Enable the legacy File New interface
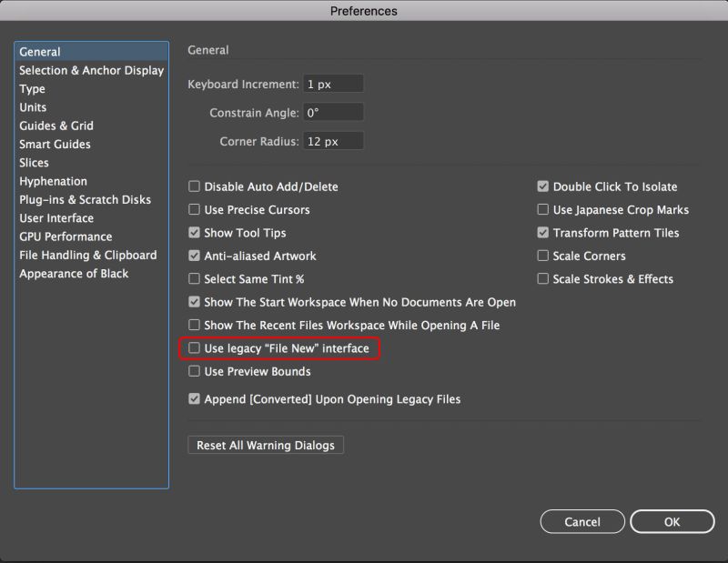This screenshot has height=563, width=728. [194, 347]
